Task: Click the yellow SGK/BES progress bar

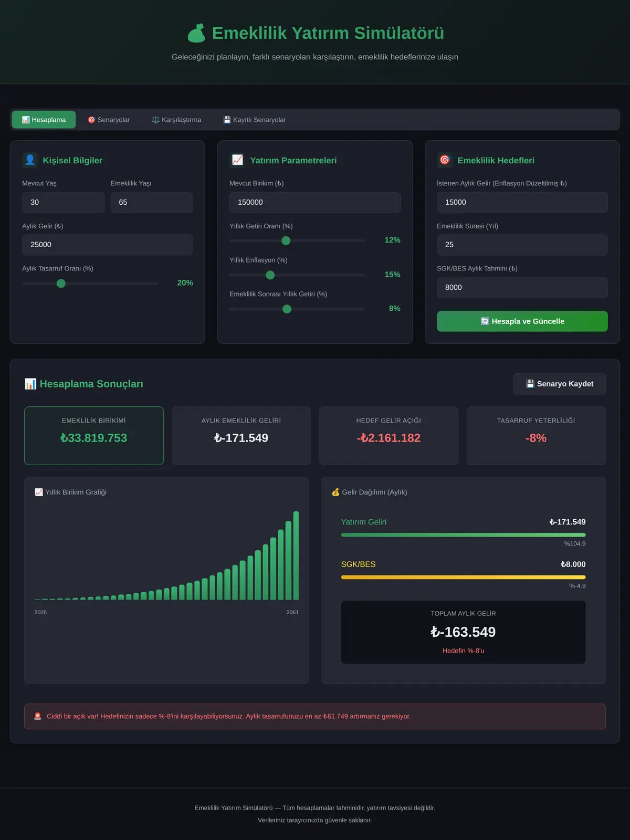Action: coord(464,577)
